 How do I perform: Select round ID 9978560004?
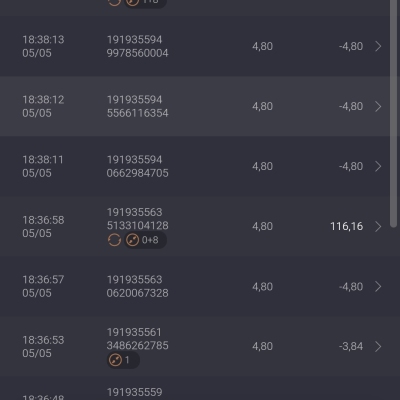click(137, 53)
